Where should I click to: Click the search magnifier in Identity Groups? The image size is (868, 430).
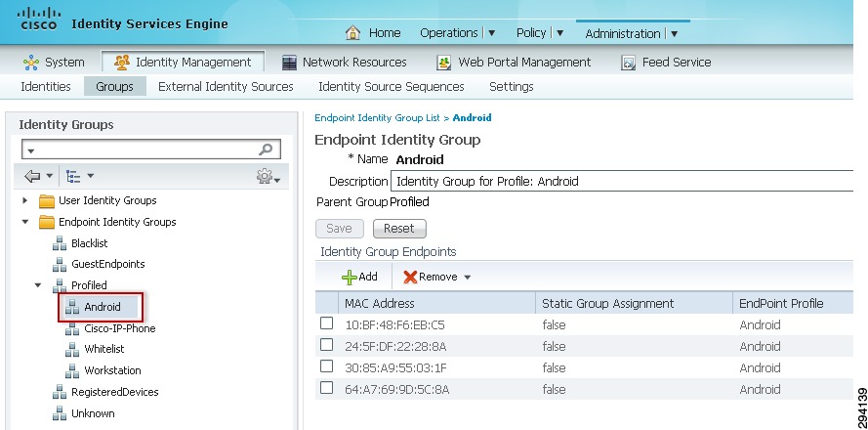click(x=266, y=150)
